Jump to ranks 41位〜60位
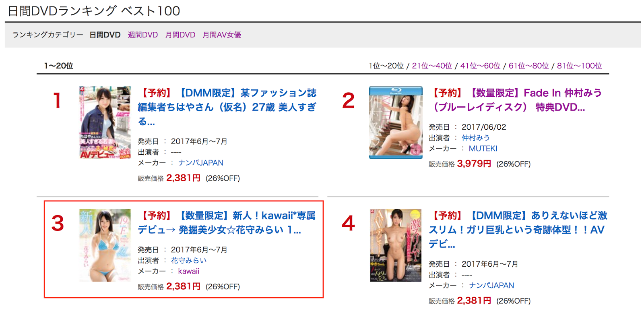Screen dimensions: 644x309 pyautogui.click(x=480, y=66)
